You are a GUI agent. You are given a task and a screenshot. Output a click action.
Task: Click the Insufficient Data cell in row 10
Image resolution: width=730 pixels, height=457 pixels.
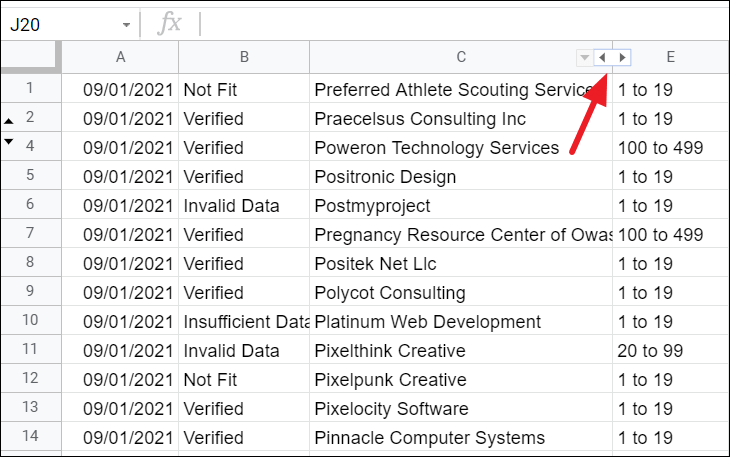[244, 321]
